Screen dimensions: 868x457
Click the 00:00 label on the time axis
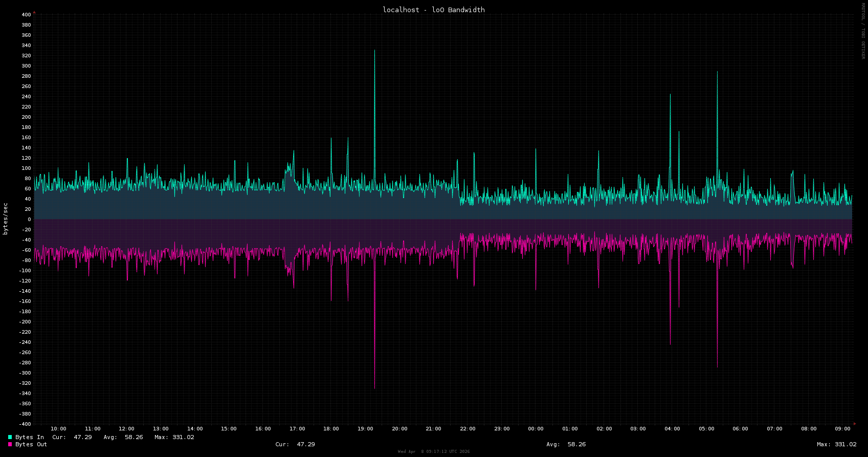click(536, 429)
